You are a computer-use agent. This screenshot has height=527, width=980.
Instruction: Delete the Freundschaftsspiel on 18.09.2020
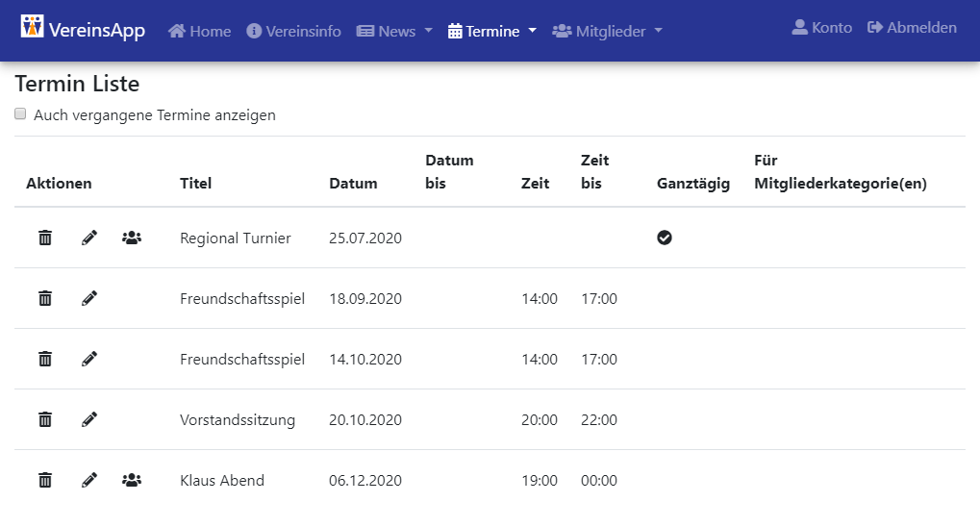pos(45,298)
